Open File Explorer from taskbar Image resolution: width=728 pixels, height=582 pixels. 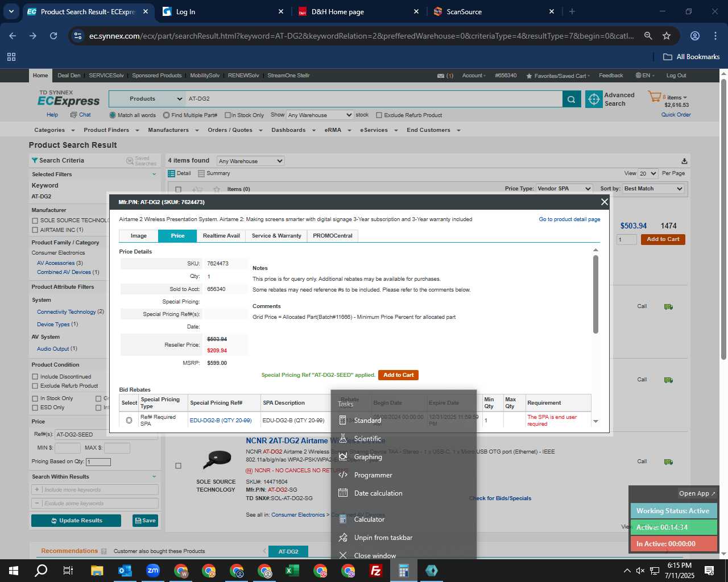point(97,571)
